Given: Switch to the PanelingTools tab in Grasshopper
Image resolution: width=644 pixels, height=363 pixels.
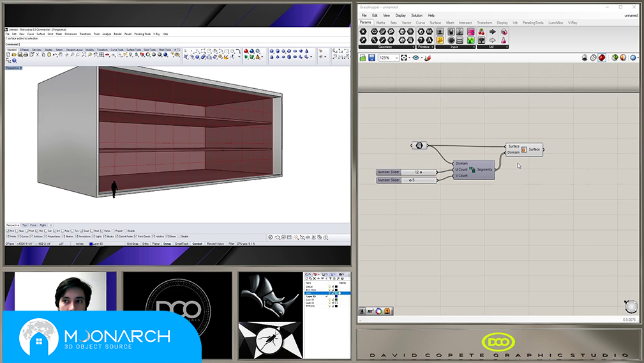Looking at the screenshot, I should (533, 23).
